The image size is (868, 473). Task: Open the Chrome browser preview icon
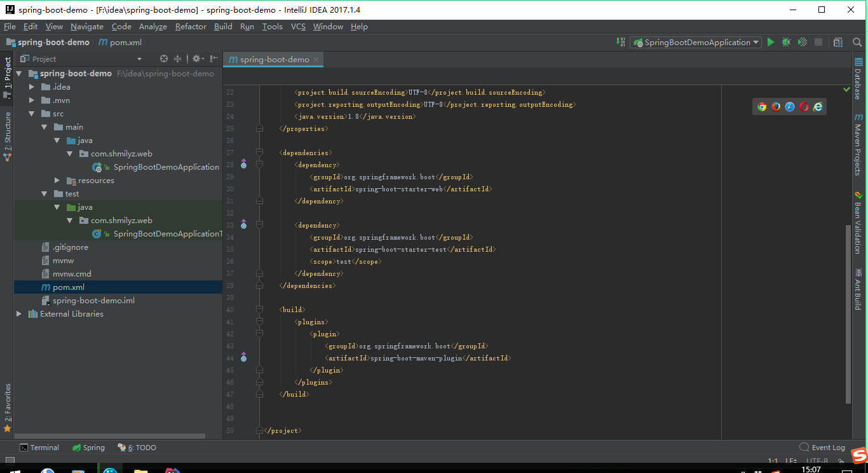click(762, 107)
